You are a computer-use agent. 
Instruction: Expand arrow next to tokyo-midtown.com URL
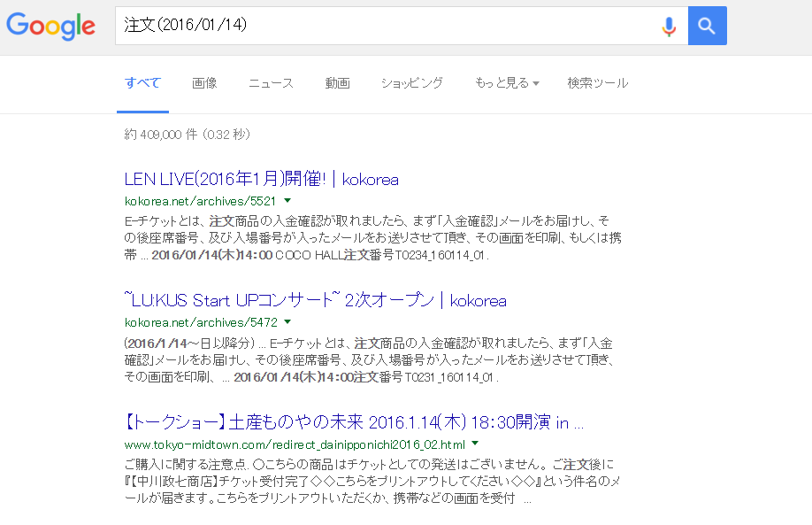[x=475, y=444]
